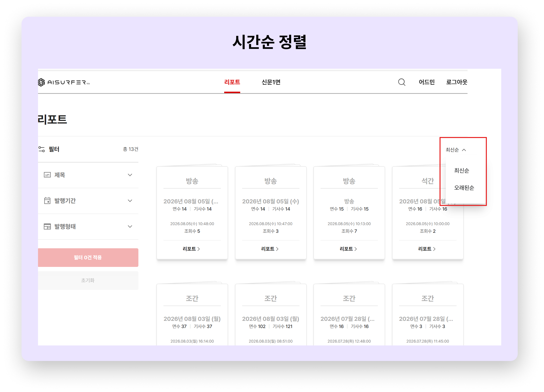Open the 방송 card with 조회수 5

(192, 212)
